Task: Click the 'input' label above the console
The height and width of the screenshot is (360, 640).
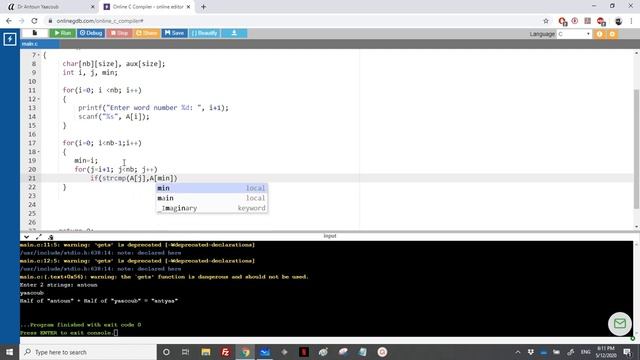Action: point(330,236)
